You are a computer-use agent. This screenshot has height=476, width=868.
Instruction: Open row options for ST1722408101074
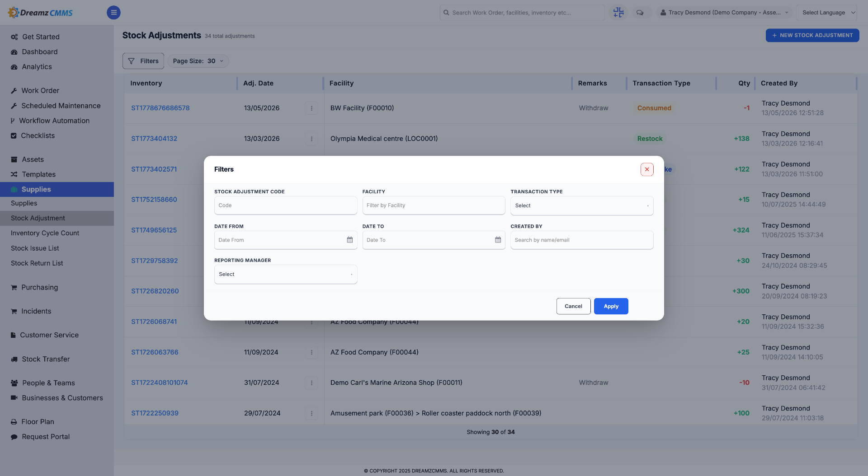311,383
